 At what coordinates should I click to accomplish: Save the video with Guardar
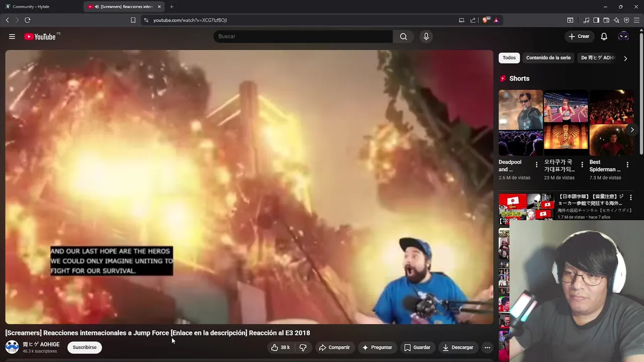[417, 347]
